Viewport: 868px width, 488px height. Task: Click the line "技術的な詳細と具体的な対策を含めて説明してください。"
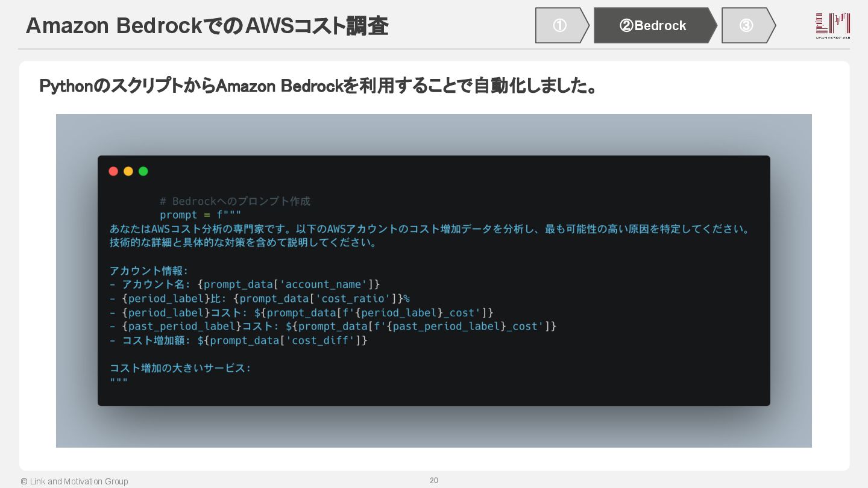point(244,243)
